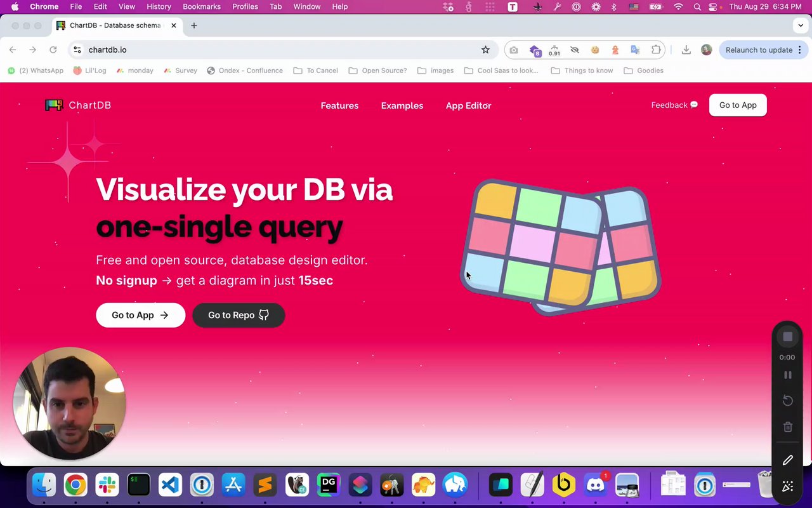Open the View menu in menu bar

point(127,6)
